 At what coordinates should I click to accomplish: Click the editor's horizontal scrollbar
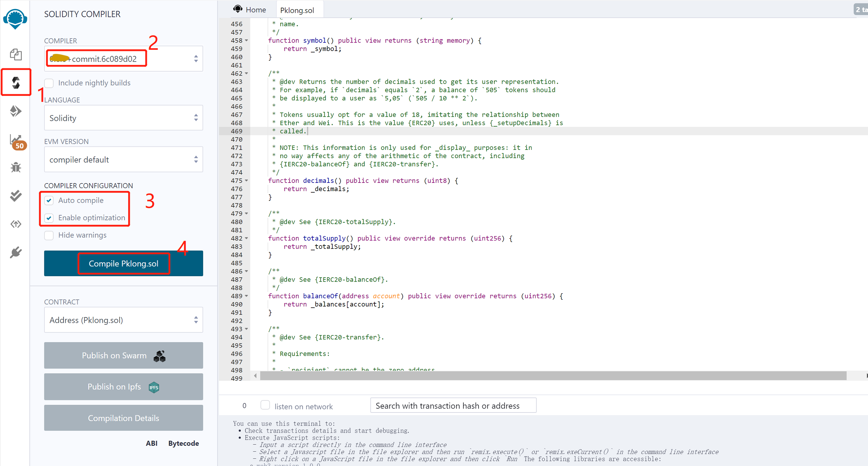click(553, 375)
